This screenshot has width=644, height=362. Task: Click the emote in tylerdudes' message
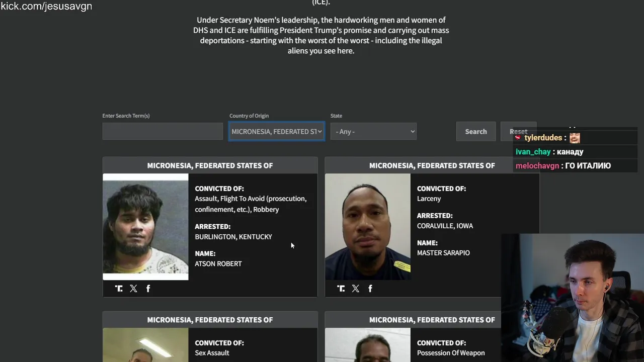[575, 138]
